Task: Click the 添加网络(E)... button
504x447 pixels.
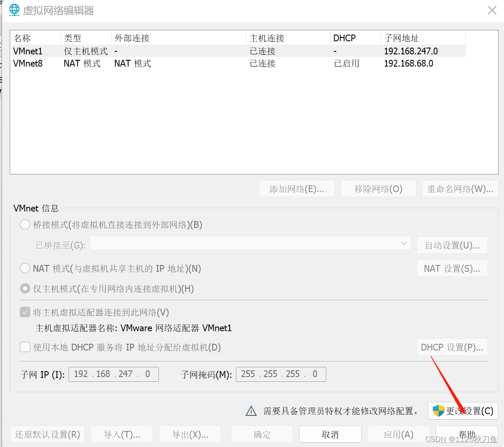Action: click(x=296, y=189)
